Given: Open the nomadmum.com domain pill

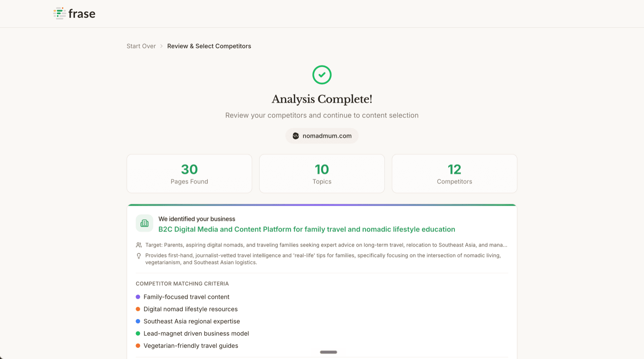Looking at the screenshot, I should [322, 136].
